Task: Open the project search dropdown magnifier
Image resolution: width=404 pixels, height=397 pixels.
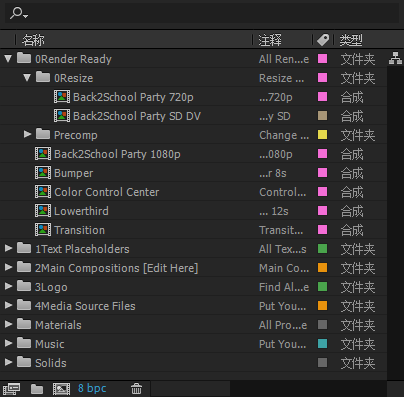Action: click(x=19, y=13)
